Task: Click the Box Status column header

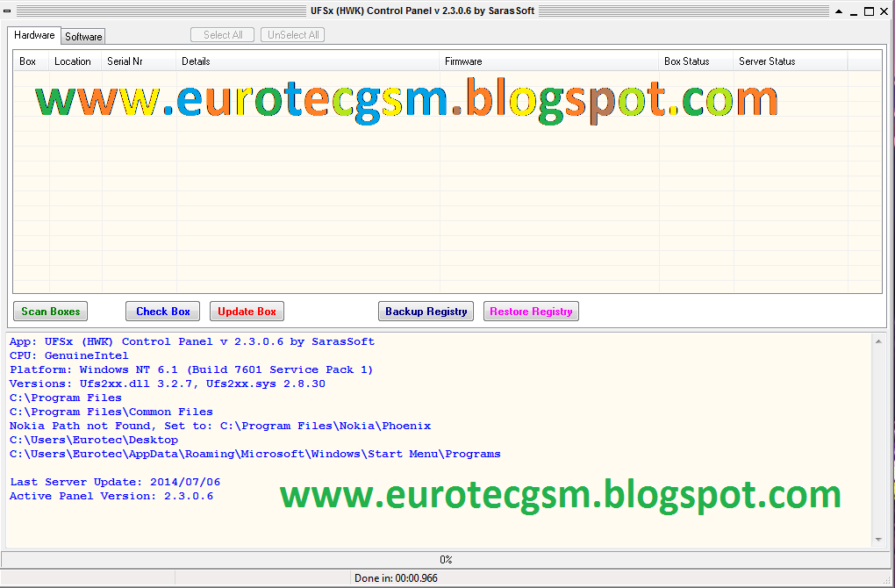Action: coord(696,61)
